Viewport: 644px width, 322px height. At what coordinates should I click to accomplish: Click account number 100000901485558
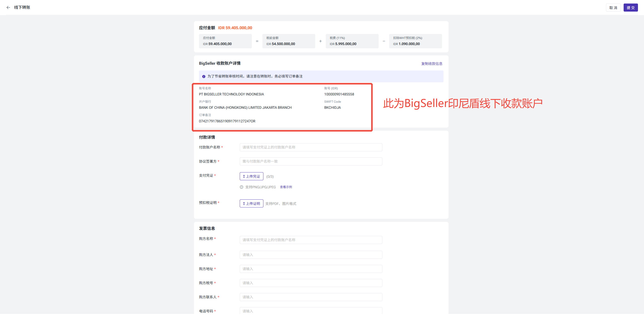(339, 94)
